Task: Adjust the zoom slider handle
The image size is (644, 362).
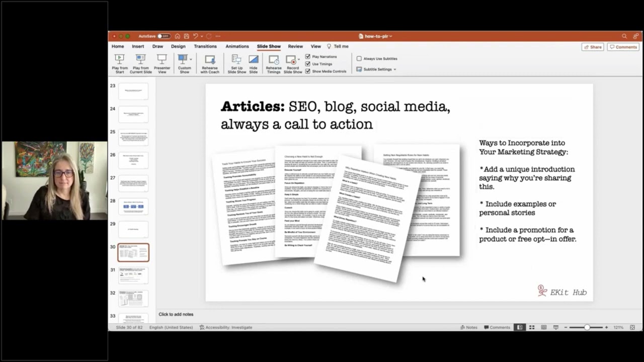Action: coord(587,327)
